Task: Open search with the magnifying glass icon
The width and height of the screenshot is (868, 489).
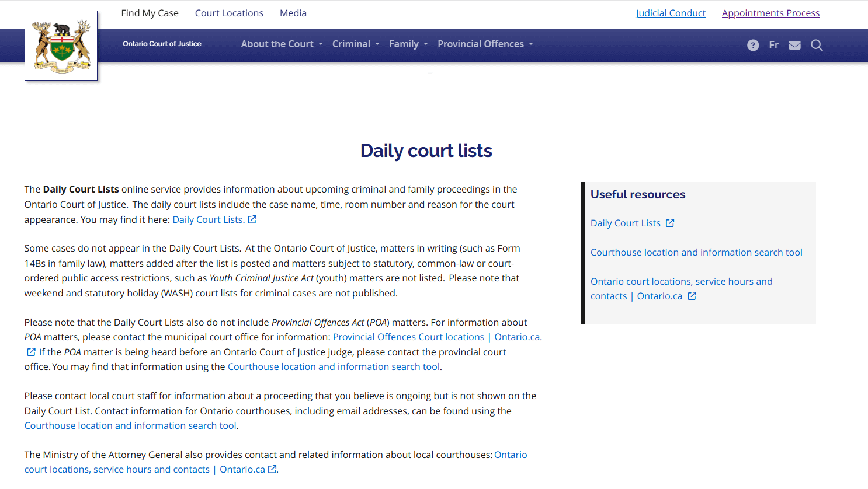Action: 817,46
